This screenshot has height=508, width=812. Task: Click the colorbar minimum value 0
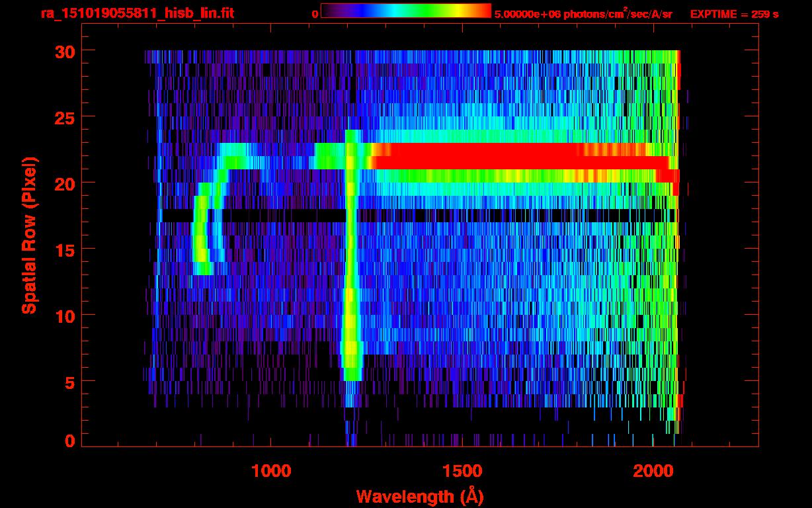(x=315, y=14)
